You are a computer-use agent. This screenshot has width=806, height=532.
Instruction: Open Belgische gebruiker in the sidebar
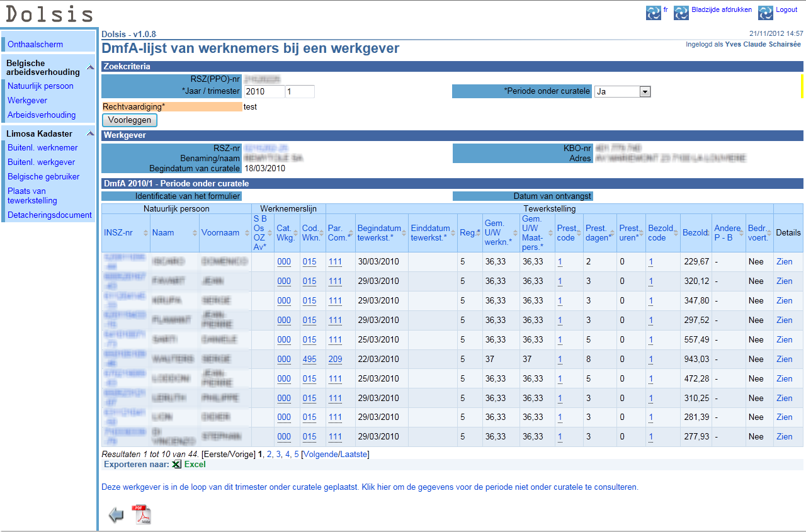(x=43, y=177)
